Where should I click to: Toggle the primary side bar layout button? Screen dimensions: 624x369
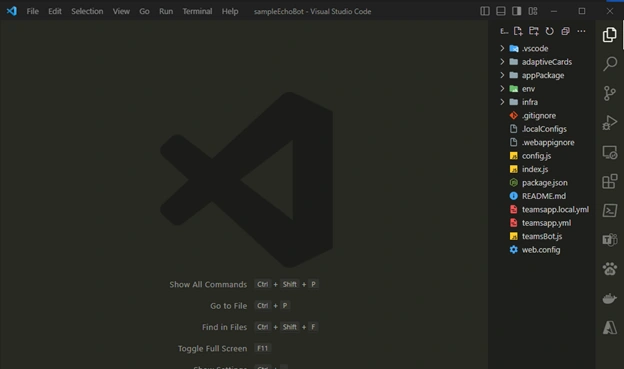485,11
